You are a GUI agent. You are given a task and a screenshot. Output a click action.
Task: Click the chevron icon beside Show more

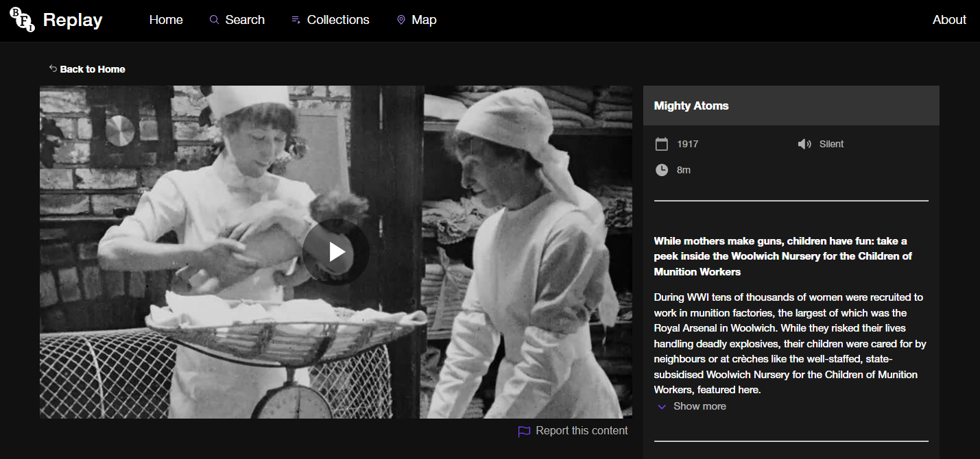click(x=662, y=407)
